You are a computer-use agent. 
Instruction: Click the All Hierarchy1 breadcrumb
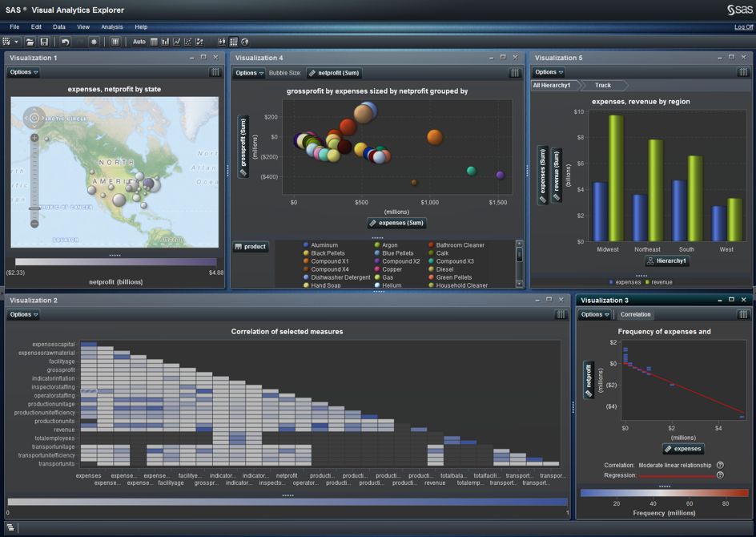click(x=553, y=85)
